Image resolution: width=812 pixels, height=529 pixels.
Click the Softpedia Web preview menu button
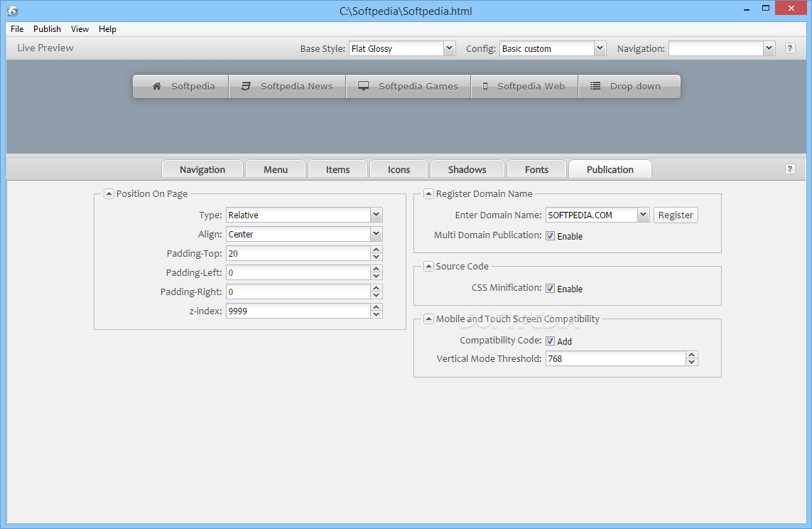(x=524, y=86)
